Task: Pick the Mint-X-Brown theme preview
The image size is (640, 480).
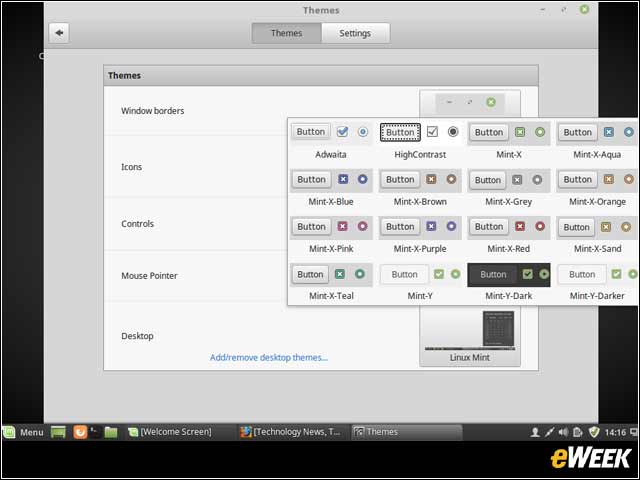Action: (x=420, y=180)
